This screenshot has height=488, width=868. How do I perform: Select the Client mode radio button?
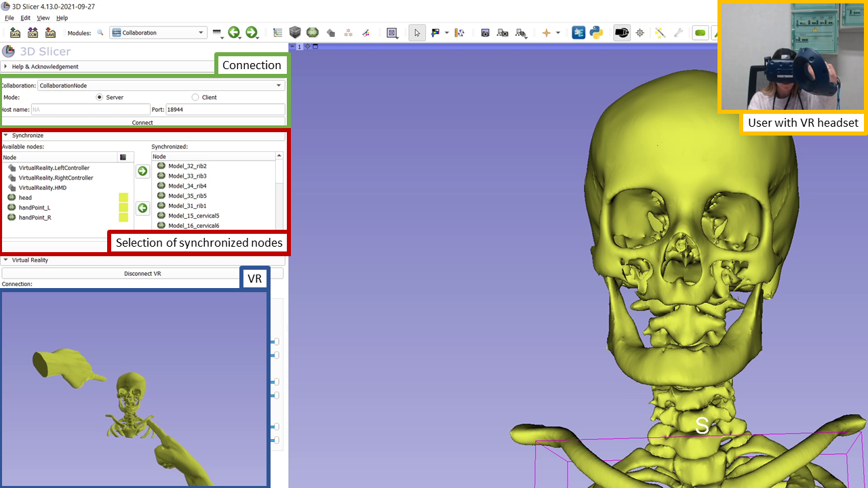click(195, 98)
